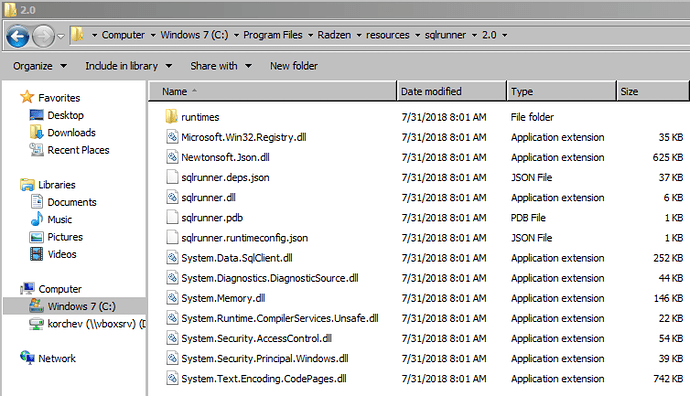Viewport: 690px width, 396px height.
Task: Click the Desktop icon in Favorites
Action: (x=37, y=115)
